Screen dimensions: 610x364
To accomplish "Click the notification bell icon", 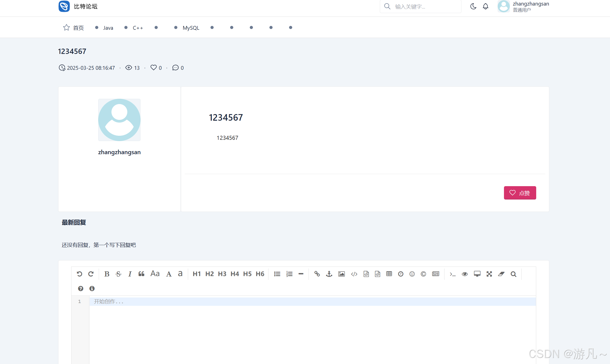I will click(485, 7).
